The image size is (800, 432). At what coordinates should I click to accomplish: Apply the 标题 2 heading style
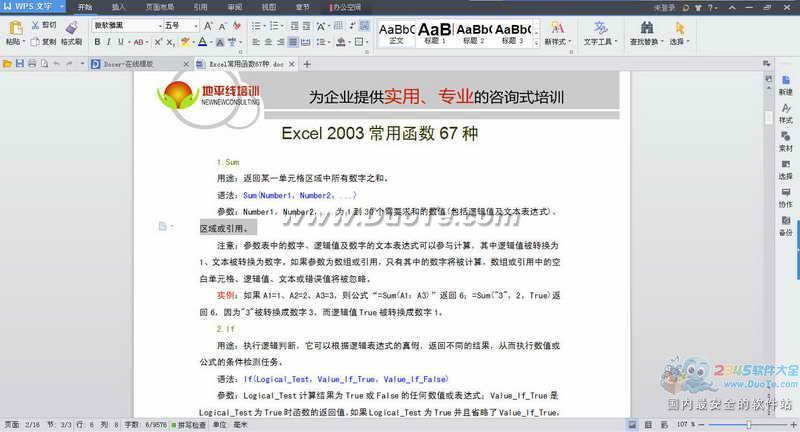473,34
